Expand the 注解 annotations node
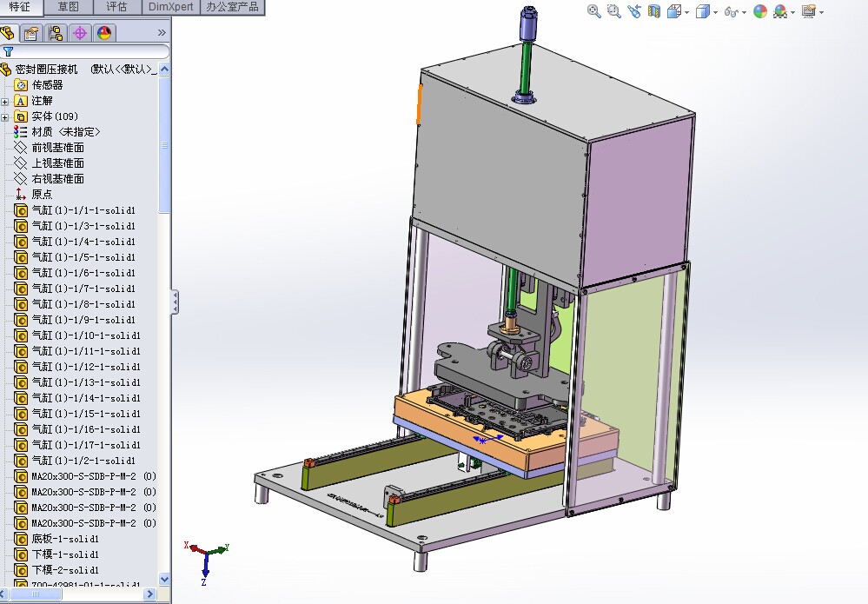This screenshot has width=868, height=604. click(5, 101)
